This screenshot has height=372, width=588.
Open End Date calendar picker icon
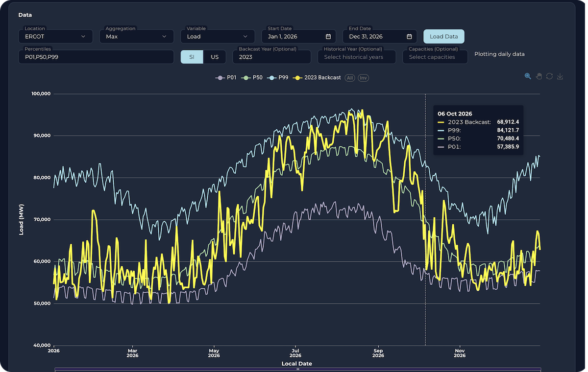[409, 37]
